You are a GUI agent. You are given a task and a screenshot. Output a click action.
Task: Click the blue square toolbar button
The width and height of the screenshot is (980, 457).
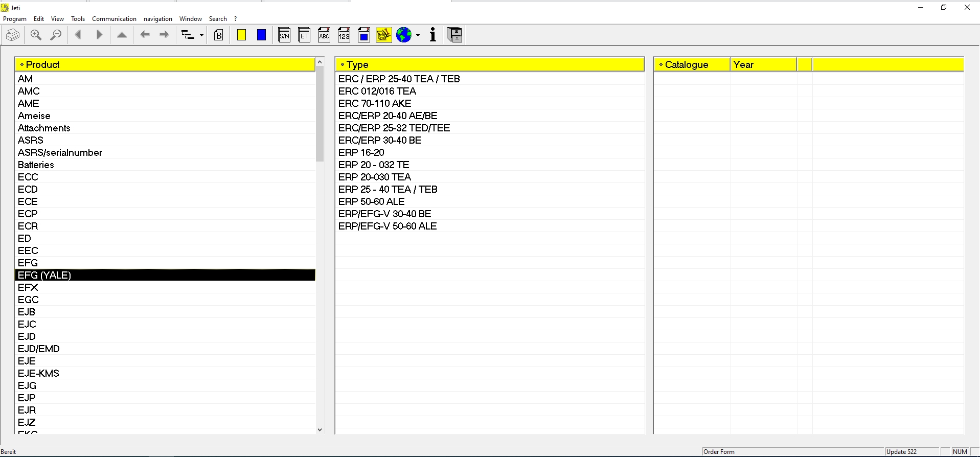[x=261, y=35]
